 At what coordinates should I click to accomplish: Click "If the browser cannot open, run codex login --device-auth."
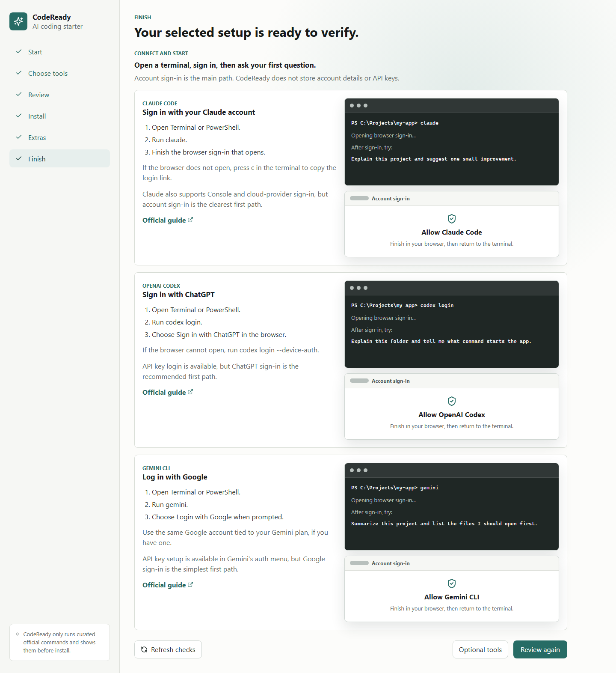pos(231,350)
